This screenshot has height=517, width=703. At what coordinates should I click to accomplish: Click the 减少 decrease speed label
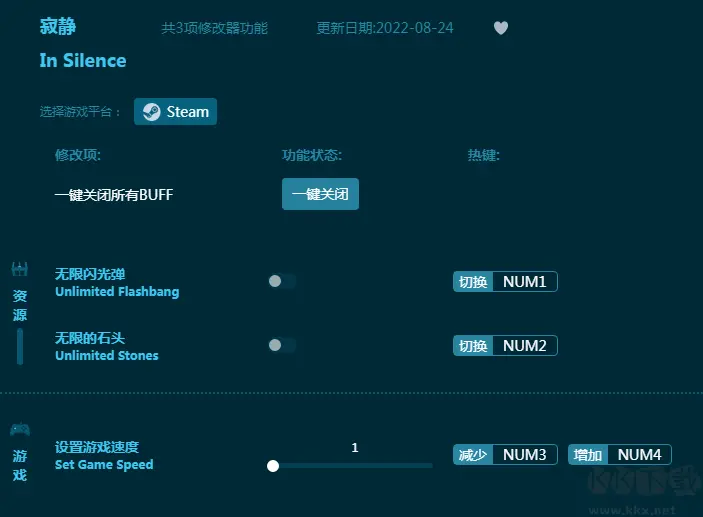click(x=473, y=455)
